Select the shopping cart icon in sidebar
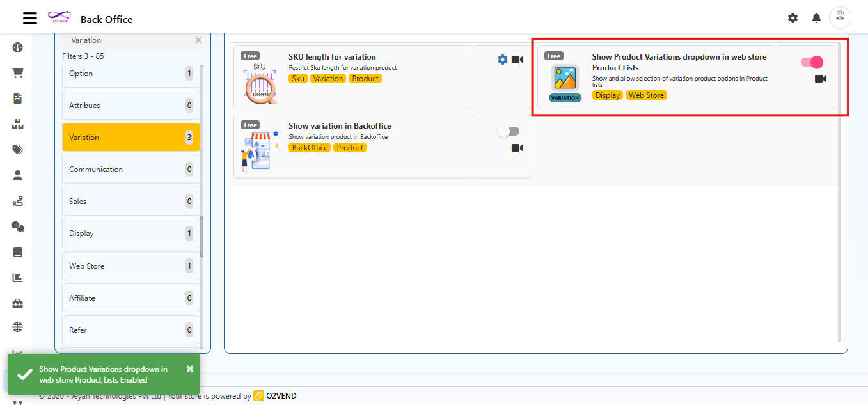The width and height of the screenshot is (868, 405). [x=17, y=72]
